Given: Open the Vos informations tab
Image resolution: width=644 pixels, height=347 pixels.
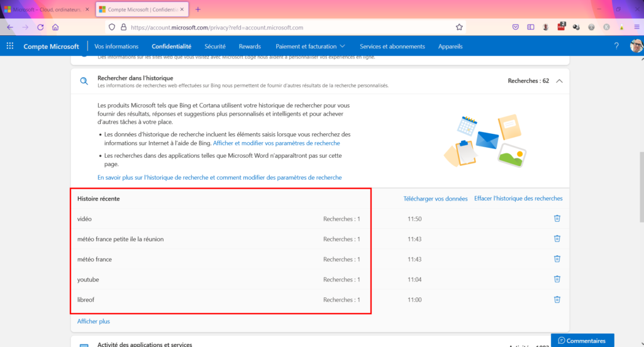Looking at the screenshot, I should tap(116, 47).
